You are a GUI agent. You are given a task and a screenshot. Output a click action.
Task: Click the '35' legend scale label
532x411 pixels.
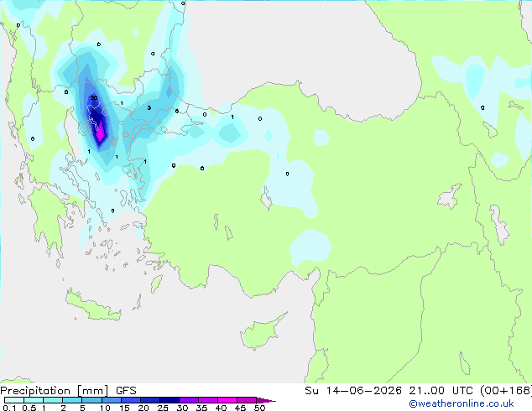(x=201, y=408)
